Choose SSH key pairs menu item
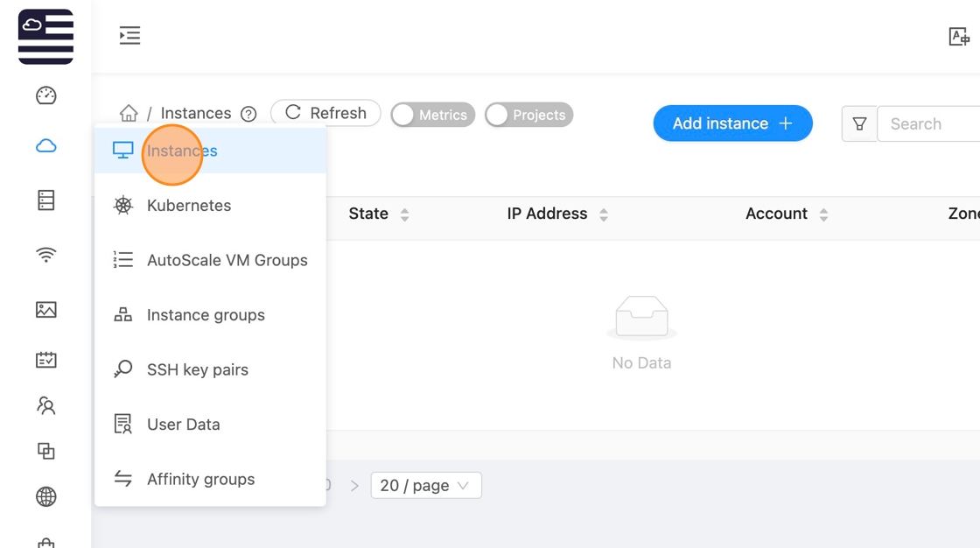The height and width of the screenshot is (548, 980). [x=198, y=369]
